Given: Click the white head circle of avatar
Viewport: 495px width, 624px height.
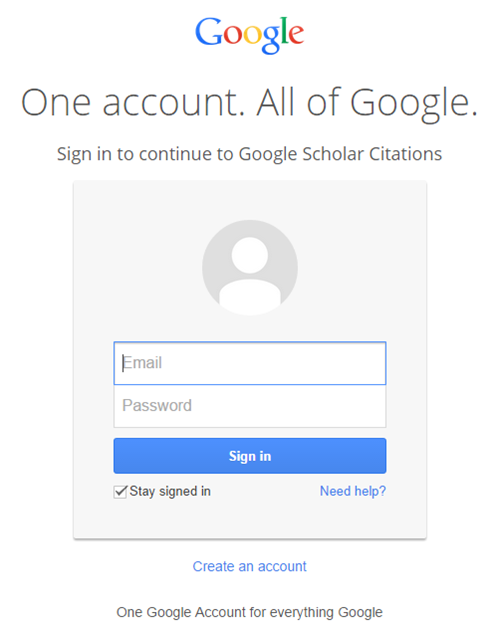Looking at the screenshot, I should click(250, 255).
